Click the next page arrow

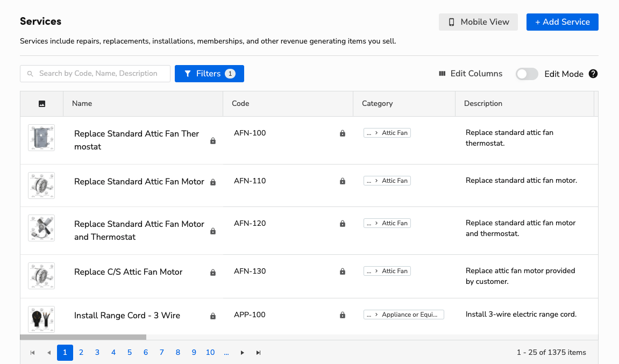(x=242, y=352)
